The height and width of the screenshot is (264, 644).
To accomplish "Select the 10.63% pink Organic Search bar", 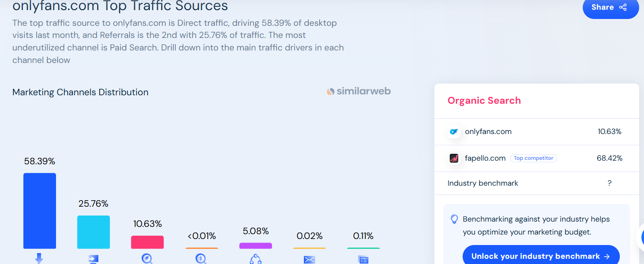I will point(147,242).
